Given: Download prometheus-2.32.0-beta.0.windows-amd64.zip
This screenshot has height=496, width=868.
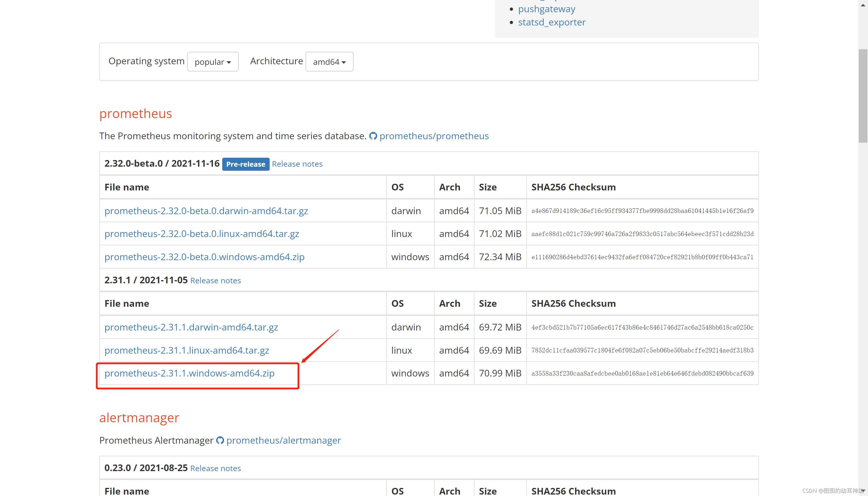Looking at the screenshot, I should pyautogui.click(x=204, y=257).
